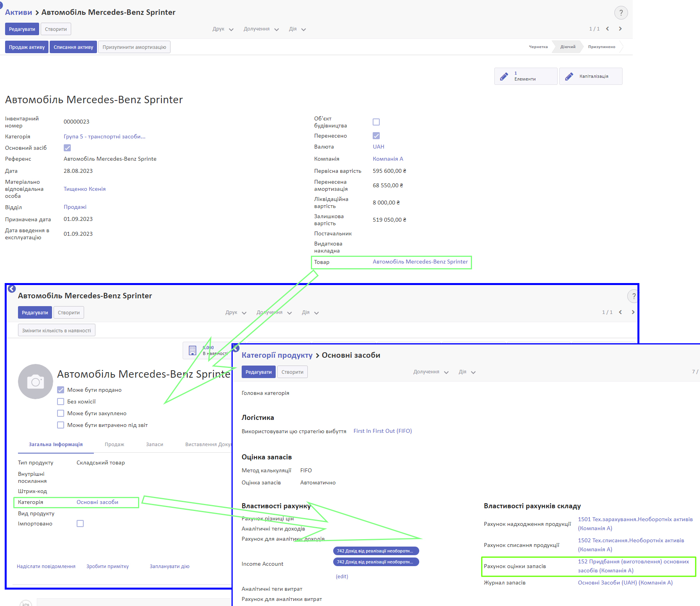Open the help question mark icon at top
This screenshot has width=700, height=606.
pos(621,13)
